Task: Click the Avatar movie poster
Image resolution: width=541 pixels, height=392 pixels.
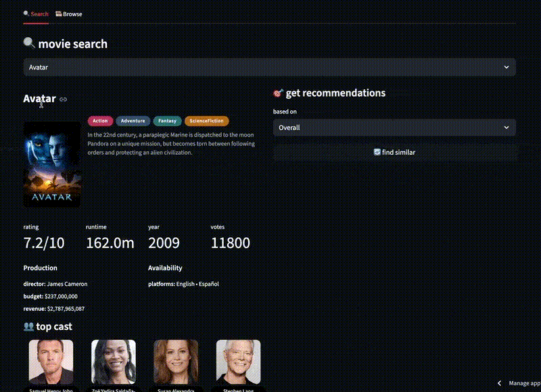Action: (x=52, y=164)
